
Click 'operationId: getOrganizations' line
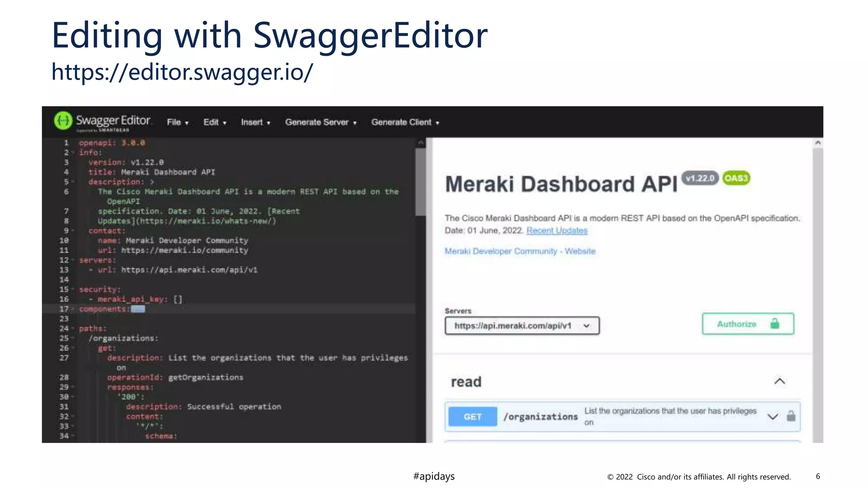click(x=175, y=377)
